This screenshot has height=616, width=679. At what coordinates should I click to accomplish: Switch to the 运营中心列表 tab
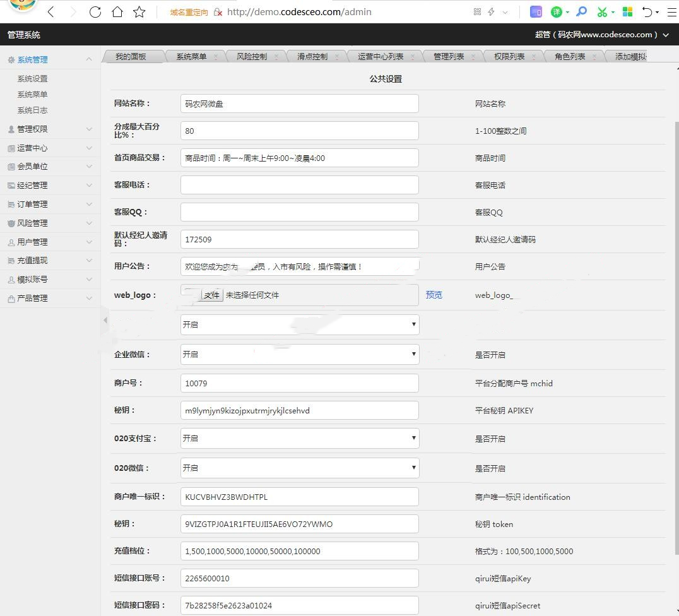380,57
